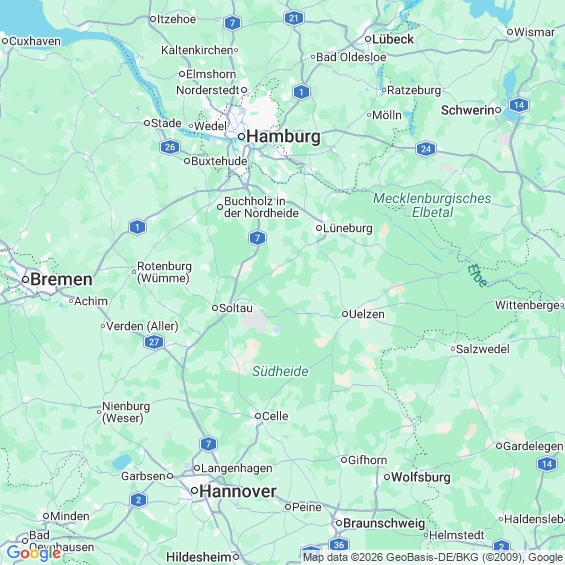The height and width of the screenshot is (565, 565).
Task: Click the A21 highway shield near Kaltenkirchen
Action: 294,18
